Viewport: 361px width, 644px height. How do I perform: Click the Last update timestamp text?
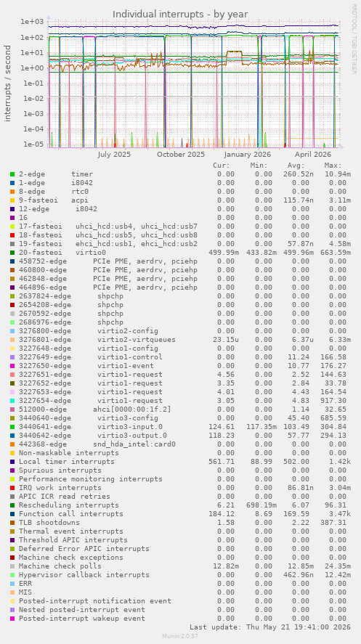pyautogui.click(x=269, y=627)
